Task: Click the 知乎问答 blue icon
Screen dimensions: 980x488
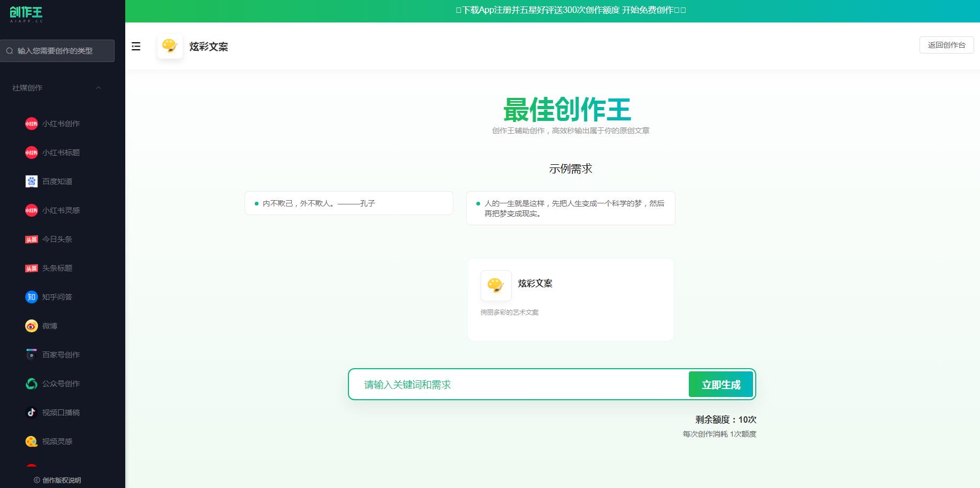Action: pos(32,297)
